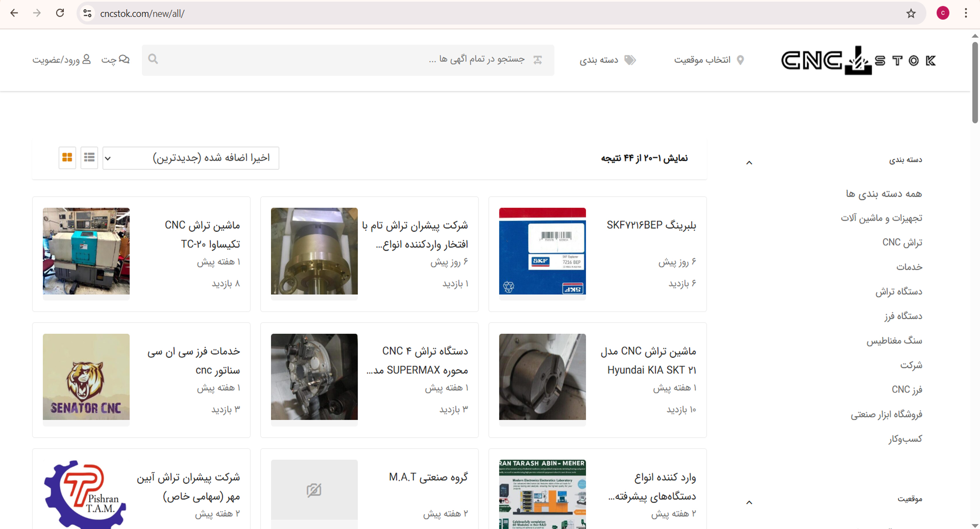Collapse the موقعیت sidebar section
This screenshot has height=529, width=980.
[749, 502]
